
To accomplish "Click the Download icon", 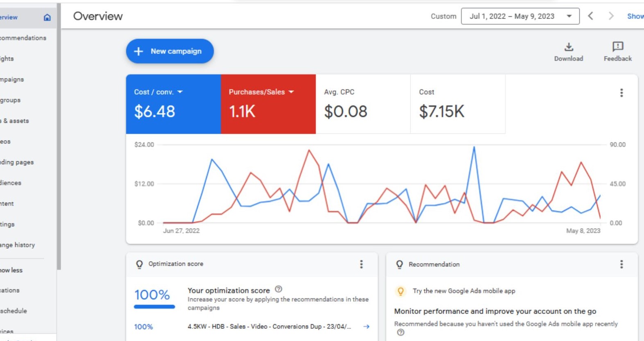I will 569,47.
